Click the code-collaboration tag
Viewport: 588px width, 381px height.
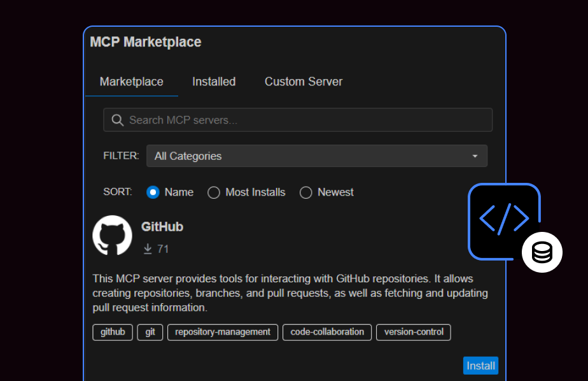(326, 332)
